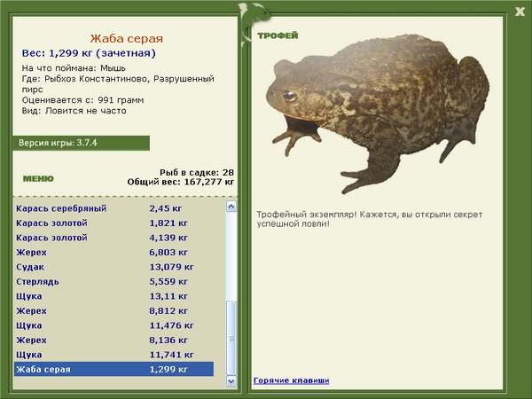Select Карась серебряный 2,45 кг entry
The height and width of the screenshot is (399, 532).
114,208
